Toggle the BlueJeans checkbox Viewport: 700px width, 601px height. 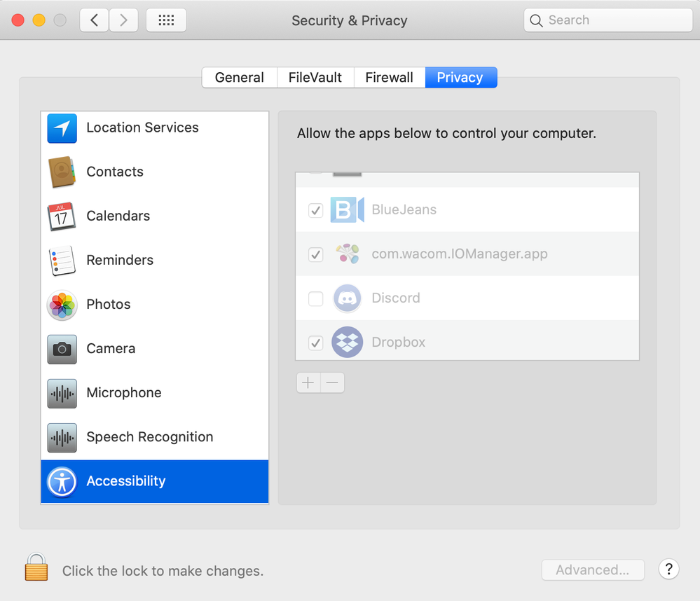click(x=315, y=210)
